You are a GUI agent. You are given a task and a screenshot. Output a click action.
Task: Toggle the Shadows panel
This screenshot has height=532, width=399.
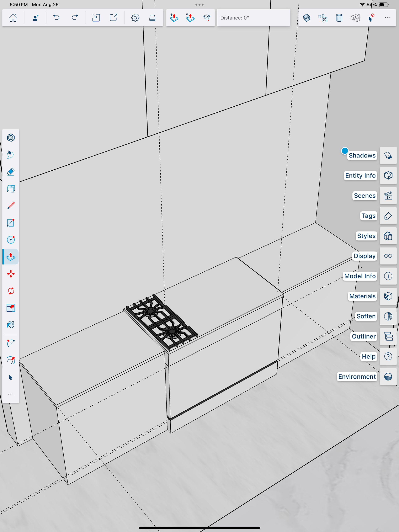coord(388,155)
